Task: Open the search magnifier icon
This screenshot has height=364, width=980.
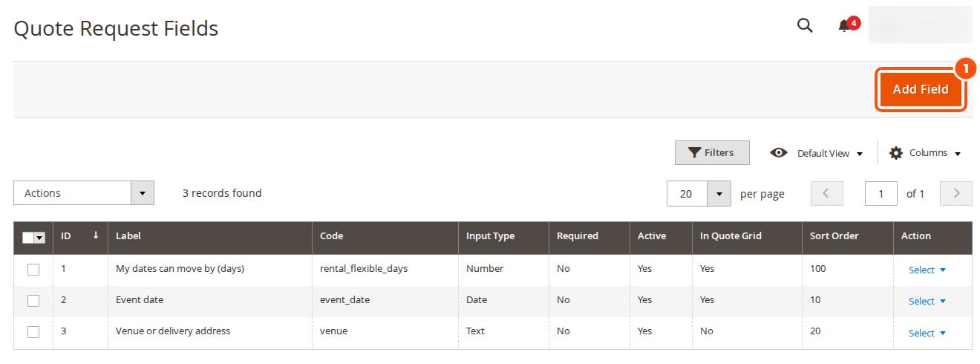Action: (x=805, y=26)
